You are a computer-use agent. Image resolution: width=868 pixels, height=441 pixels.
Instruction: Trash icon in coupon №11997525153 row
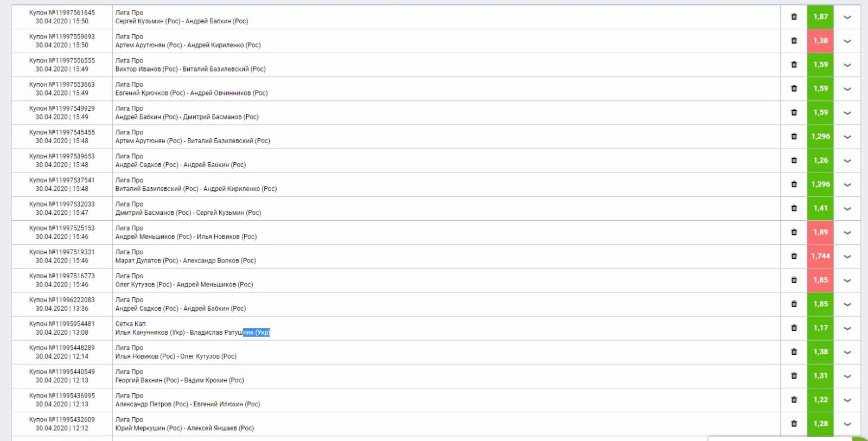tap(794, 232)
